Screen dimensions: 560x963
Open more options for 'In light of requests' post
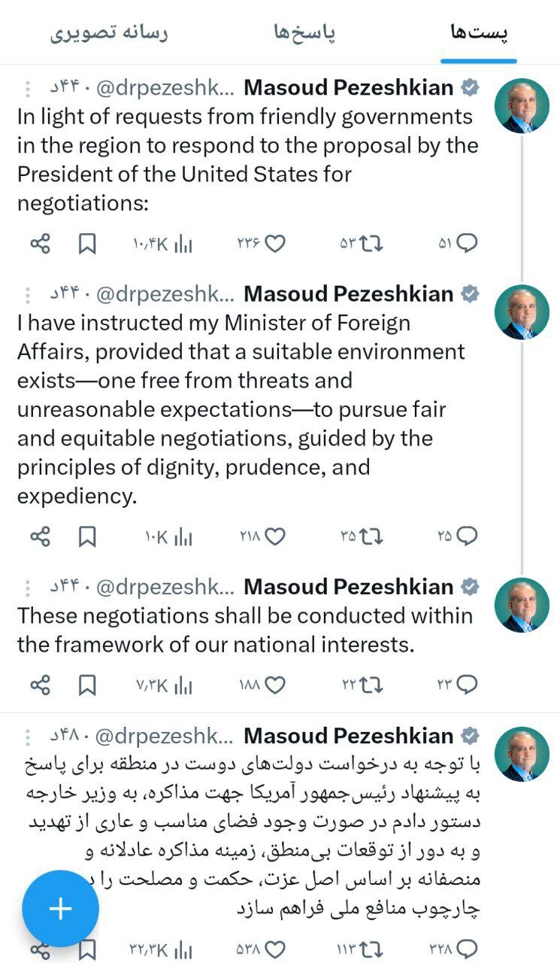(x=28, y=89)
